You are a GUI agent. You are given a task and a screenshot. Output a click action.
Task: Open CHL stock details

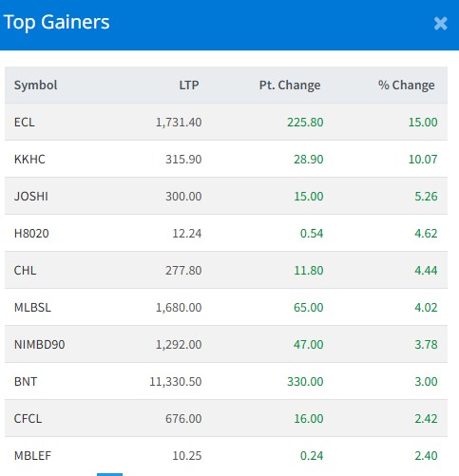25,270
